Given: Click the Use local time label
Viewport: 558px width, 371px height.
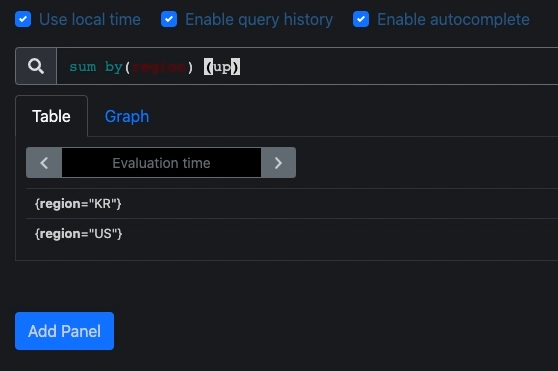Looking at the screenshot, I should pos(90,19).
